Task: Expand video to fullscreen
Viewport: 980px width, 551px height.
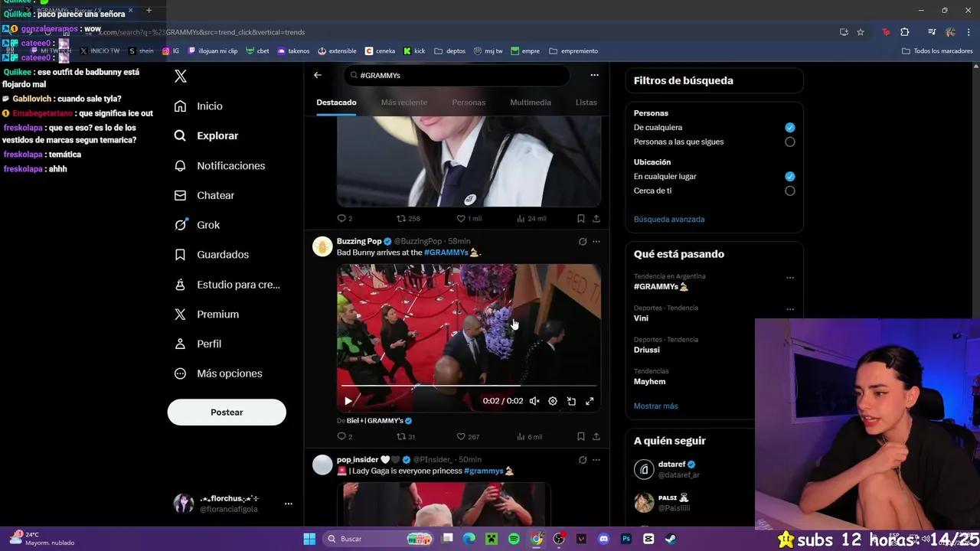Action: 590,401
